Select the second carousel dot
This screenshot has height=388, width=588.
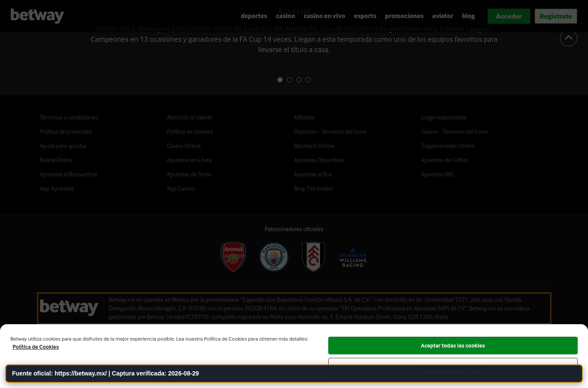coord(289,80)
